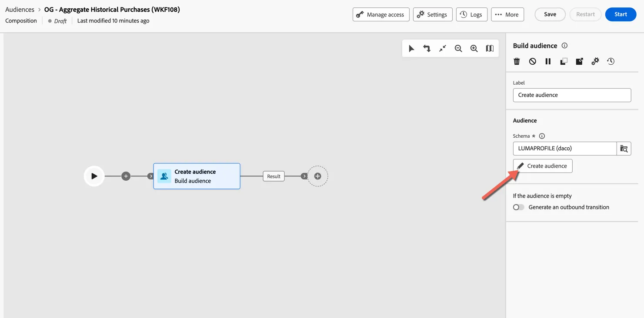This screenshot has width=644, height=318.
Task: Click the Result transition label
Action: [274, 176]
